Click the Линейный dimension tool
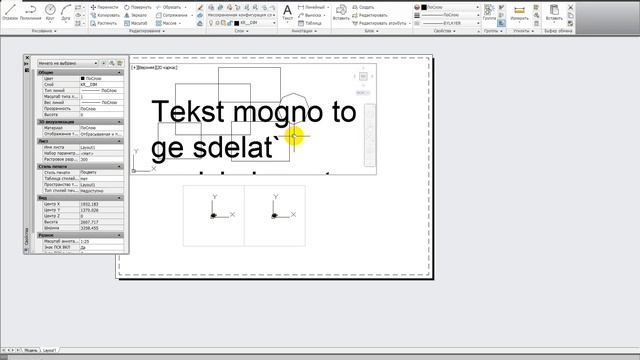This screenshot has height=360, width=640. [311, 7]
